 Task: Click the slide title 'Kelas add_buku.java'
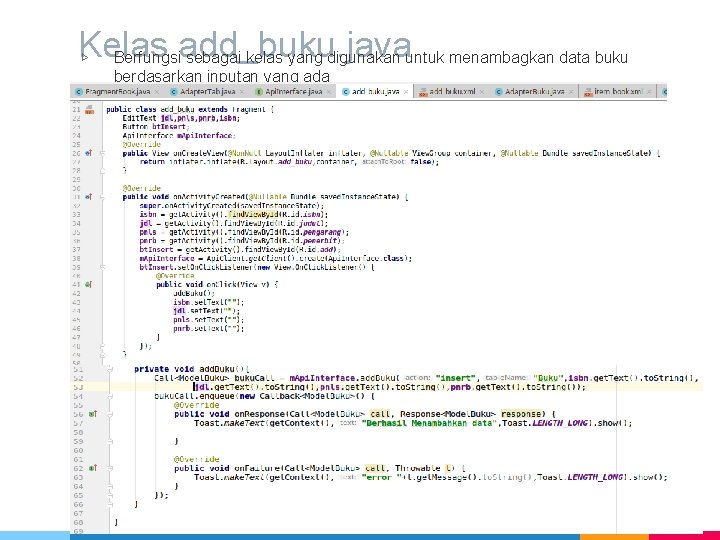[x=245, y=44]
